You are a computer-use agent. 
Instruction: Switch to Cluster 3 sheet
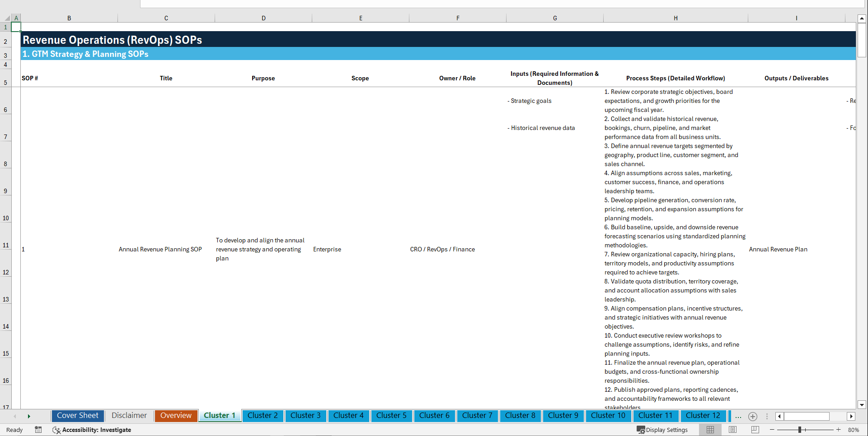pyautogui.click(x=305, y=416)
